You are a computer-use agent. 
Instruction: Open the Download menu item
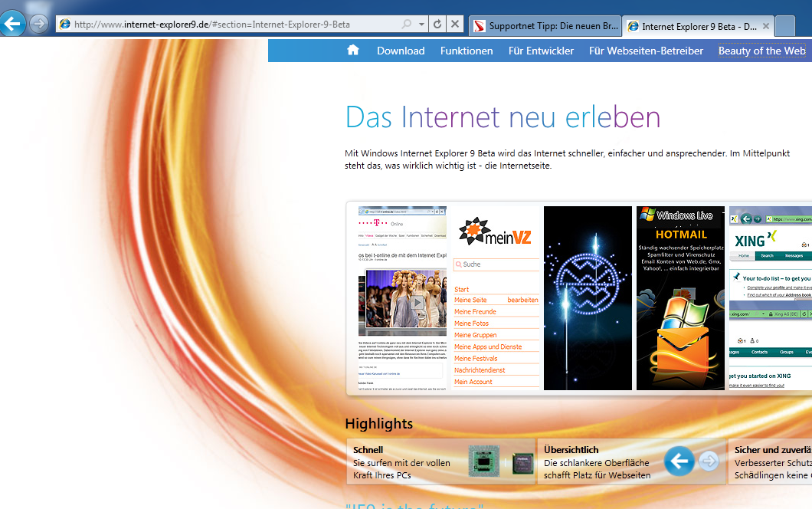401,51
